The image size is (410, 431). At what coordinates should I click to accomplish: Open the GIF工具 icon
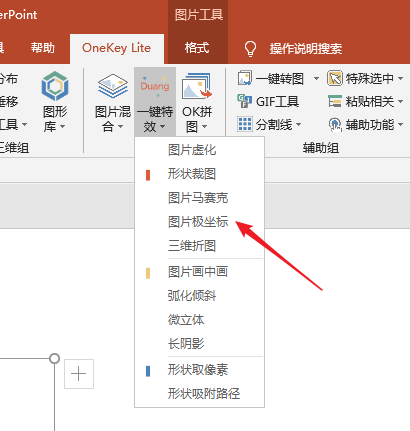[x=244, y=101]
